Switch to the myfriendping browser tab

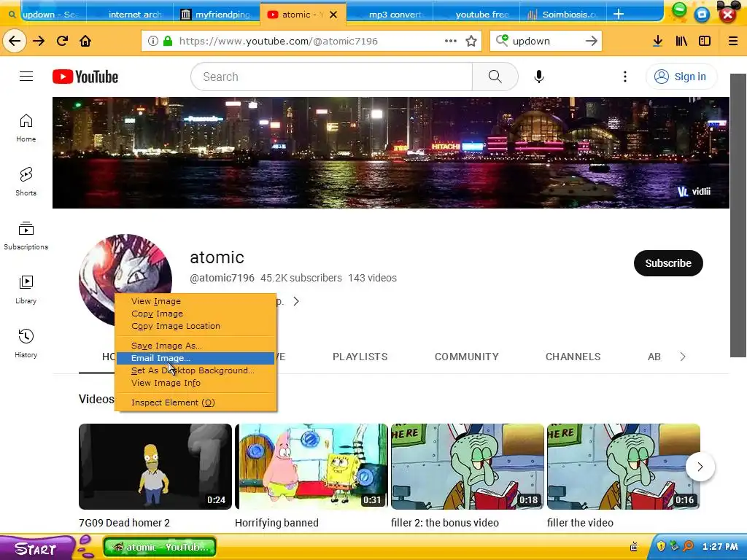[217, 15]
